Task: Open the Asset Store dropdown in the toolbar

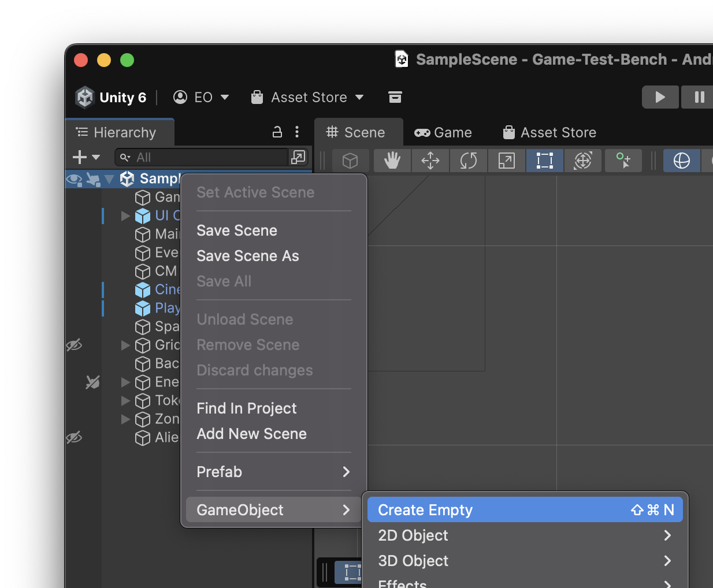Action: point(307,97)
